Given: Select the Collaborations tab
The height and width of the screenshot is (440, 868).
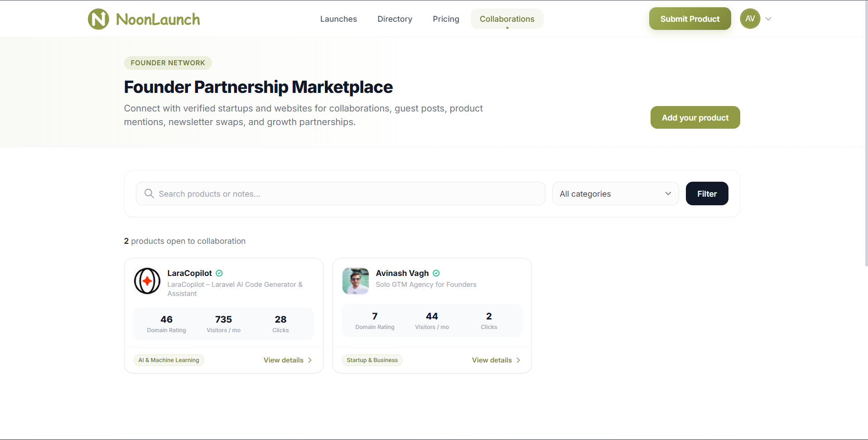Looking at the screenshot, I should tap(507, 19).
